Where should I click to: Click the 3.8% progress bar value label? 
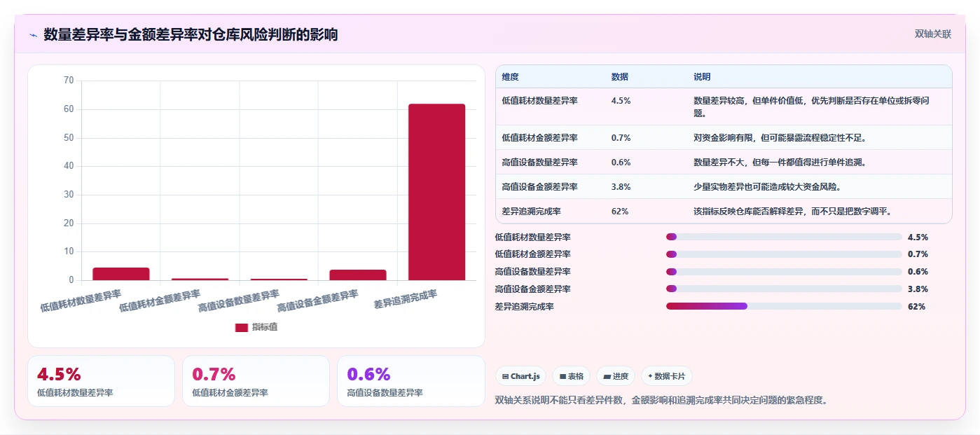tap(918, 289)
